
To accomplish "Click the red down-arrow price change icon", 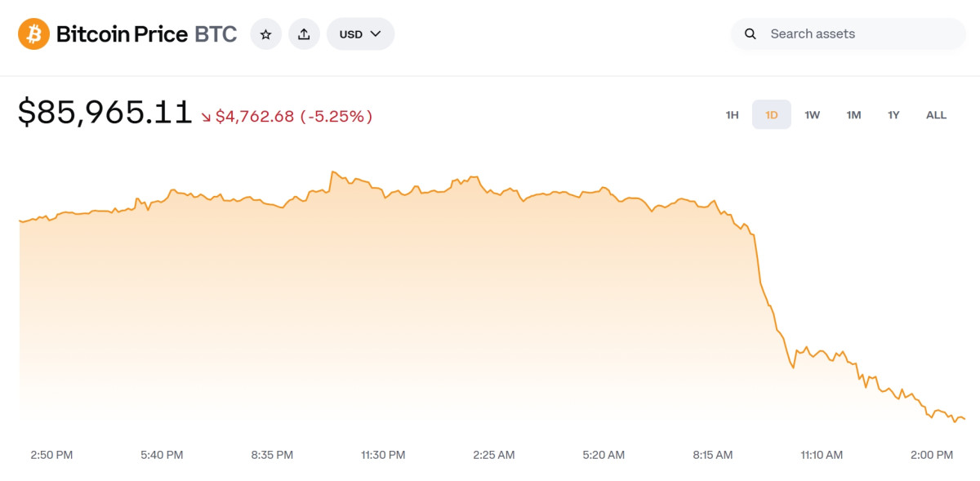I will [x=207, y=117].
